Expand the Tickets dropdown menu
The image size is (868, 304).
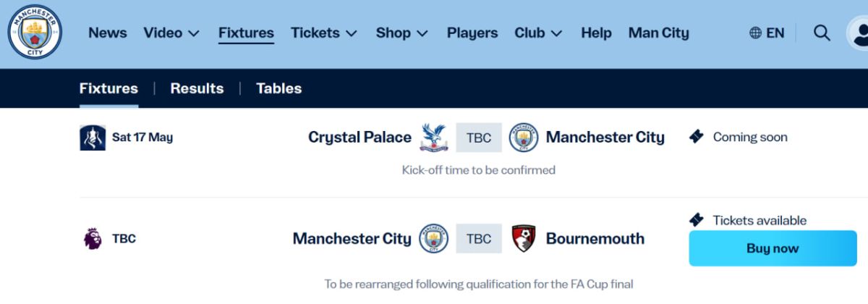tap(324, 33)
